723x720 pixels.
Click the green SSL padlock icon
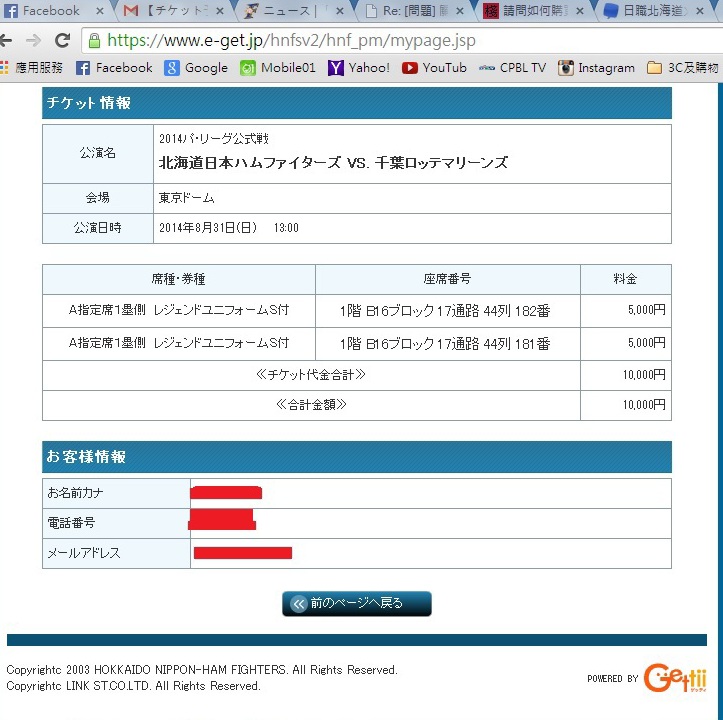[94, 41]
